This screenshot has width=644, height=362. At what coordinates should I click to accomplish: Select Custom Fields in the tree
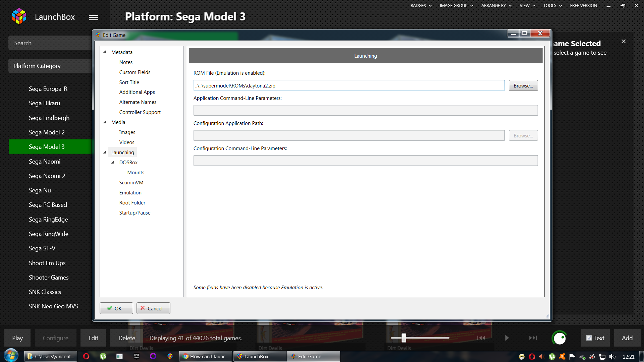tap(135, 72)
